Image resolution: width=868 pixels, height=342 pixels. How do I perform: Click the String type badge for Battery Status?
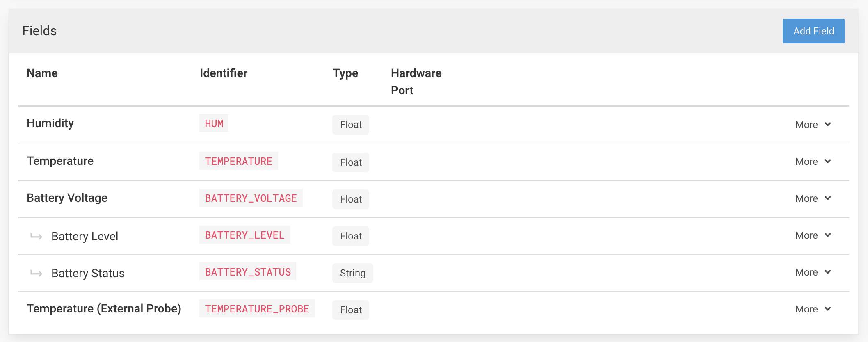point(353,273)
